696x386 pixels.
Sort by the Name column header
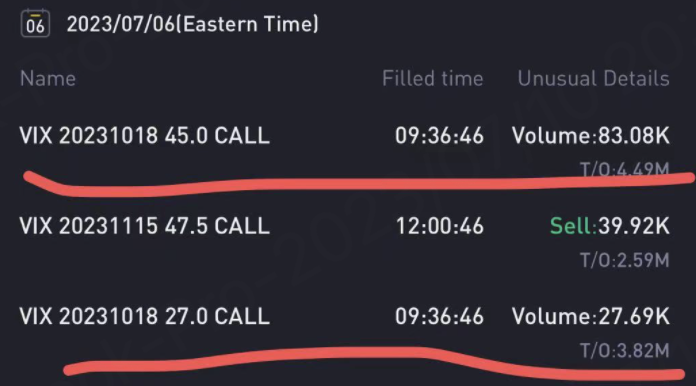[x=48, y=79]
